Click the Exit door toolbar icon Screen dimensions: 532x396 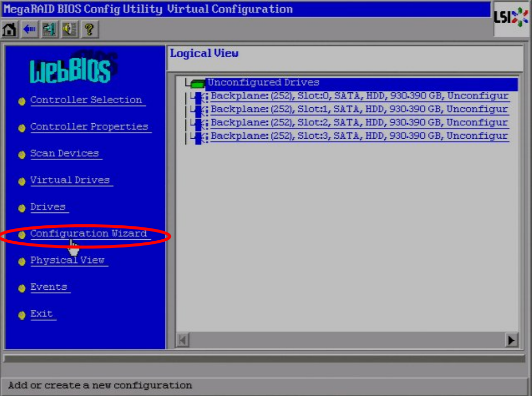pos(49,29)
